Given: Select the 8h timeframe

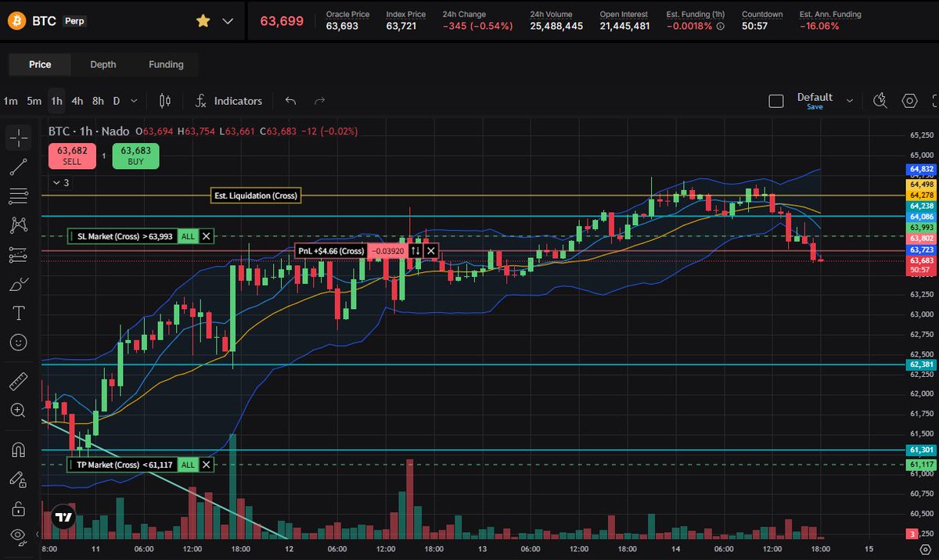Looking at the screenshot, I should 98,100.
